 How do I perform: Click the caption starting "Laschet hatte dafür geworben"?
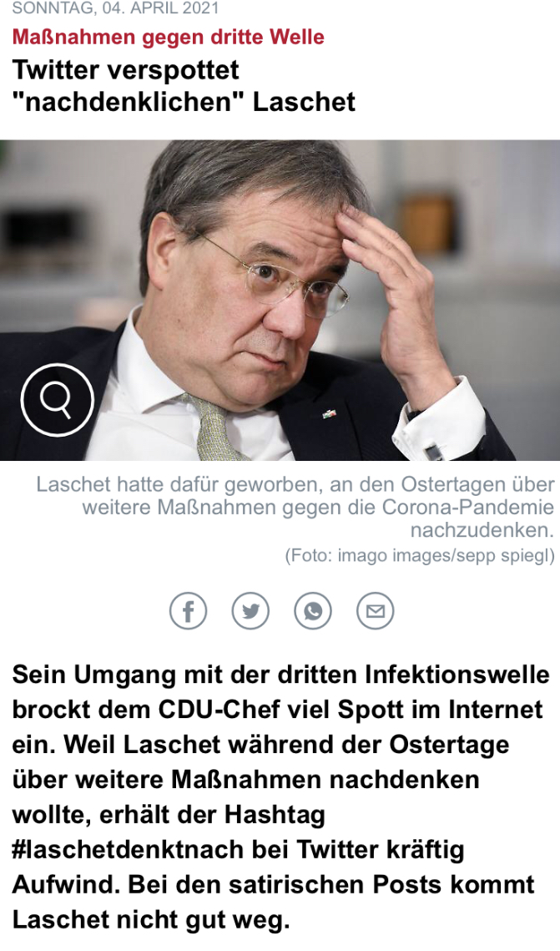[295, 507]
